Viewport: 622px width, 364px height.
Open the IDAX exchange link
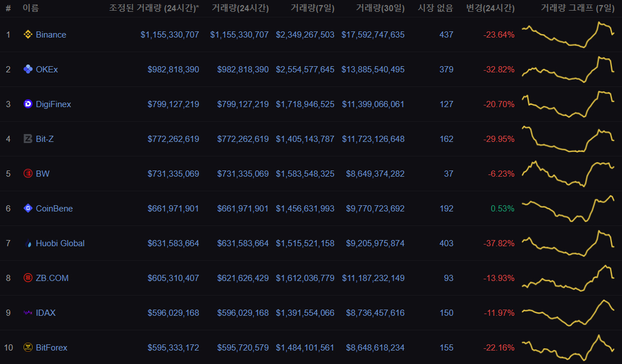click(x=45, y=313)
